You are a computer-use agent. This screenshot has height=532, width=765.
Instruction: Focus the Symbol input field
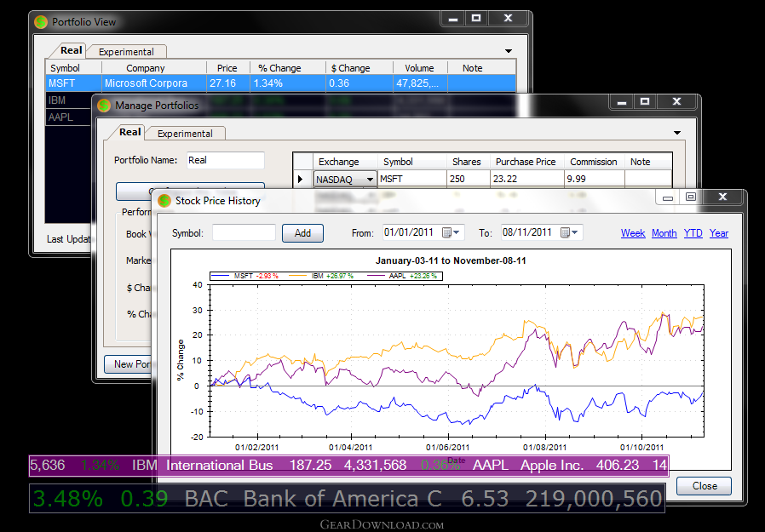point(244,232)
